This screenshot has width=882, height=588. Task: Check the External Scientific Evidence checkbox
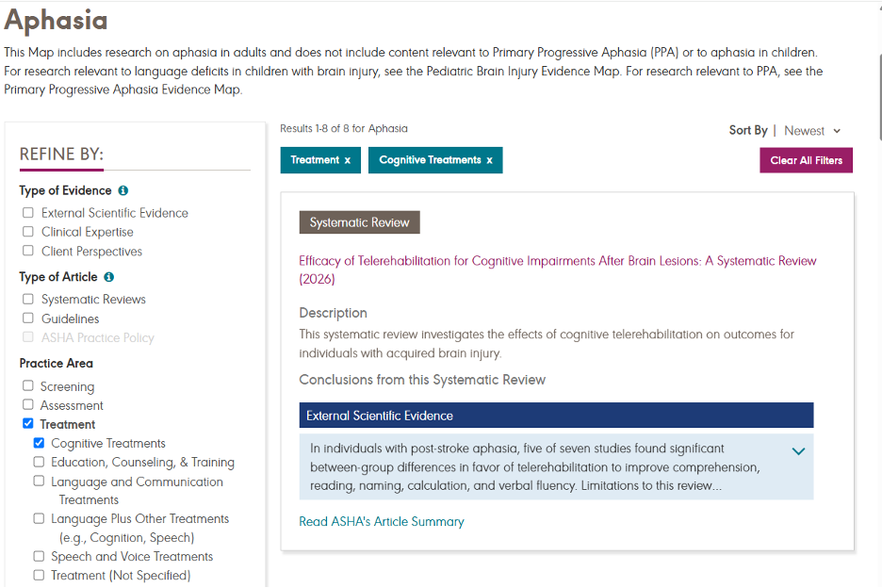[x=27, y=213]
